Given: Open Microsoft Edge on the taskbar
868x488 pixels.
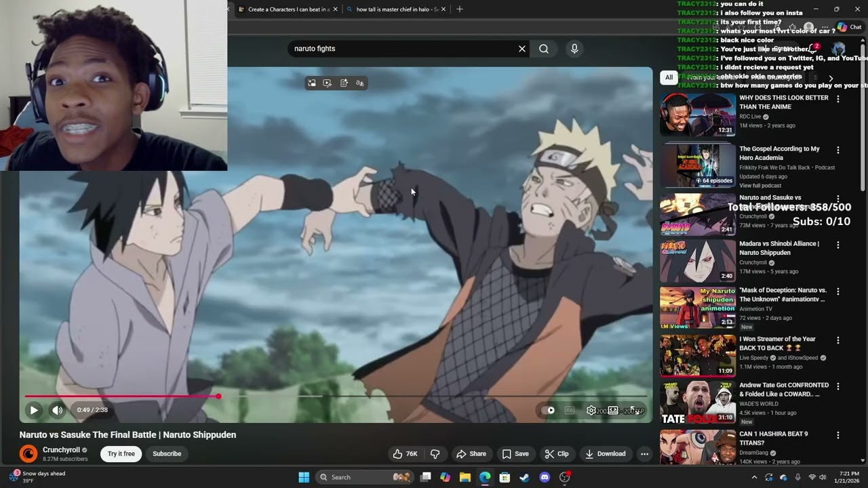Looking at the screenshot, I should pyautogui.click(x=485, y=477).
